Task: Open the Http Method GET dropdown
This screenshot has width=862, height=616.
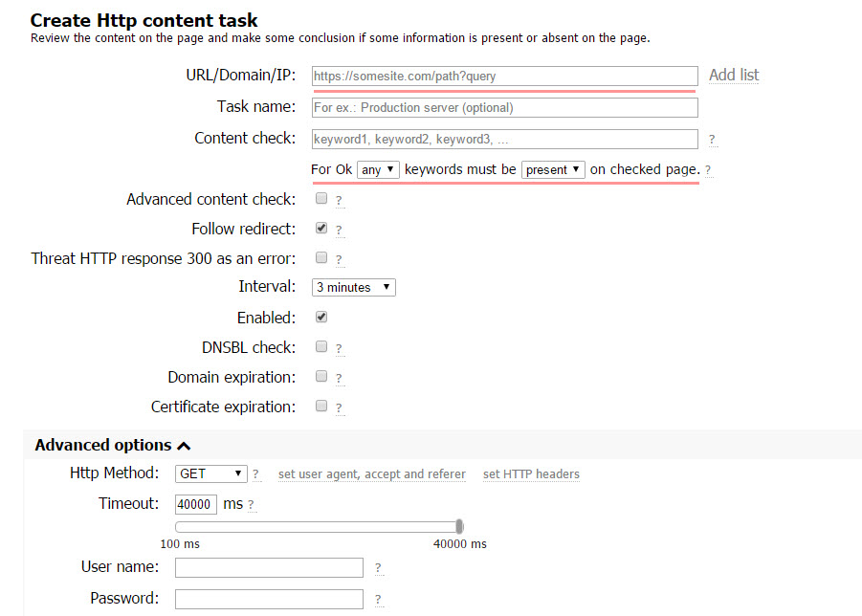Action: pyautogui.click(x=211, y=473)
